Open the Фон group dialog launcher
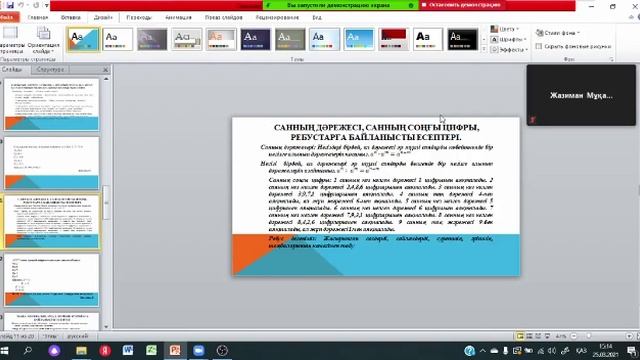 pyautogui.click(x=611, y=60)
